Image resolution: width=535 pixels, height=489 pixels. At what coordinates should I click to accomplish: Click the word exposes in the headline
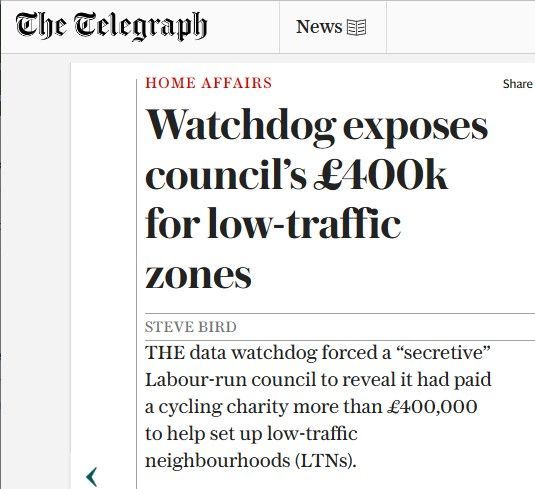pos(415,129)
